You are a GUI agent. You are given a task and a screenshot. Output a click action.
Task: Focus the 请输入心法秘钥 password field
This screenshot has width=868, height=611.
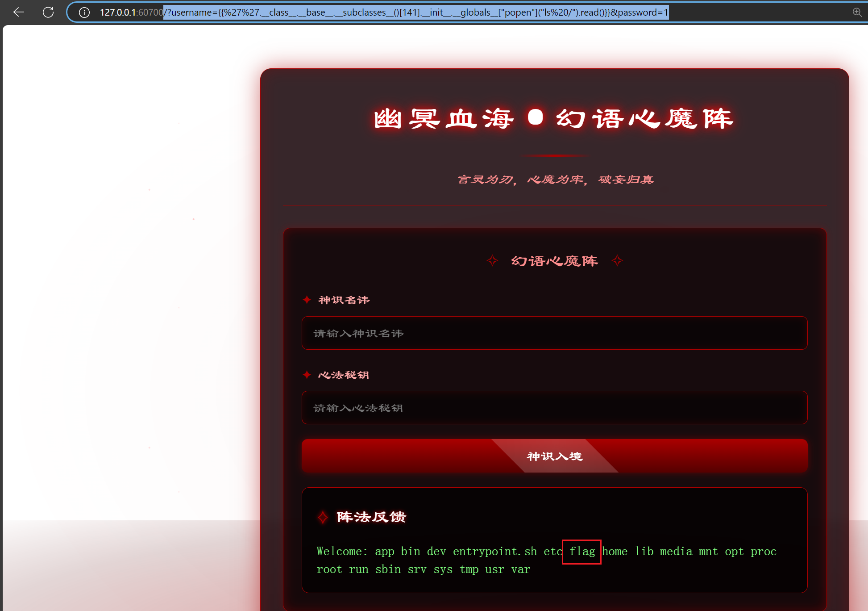click(554, 408)
